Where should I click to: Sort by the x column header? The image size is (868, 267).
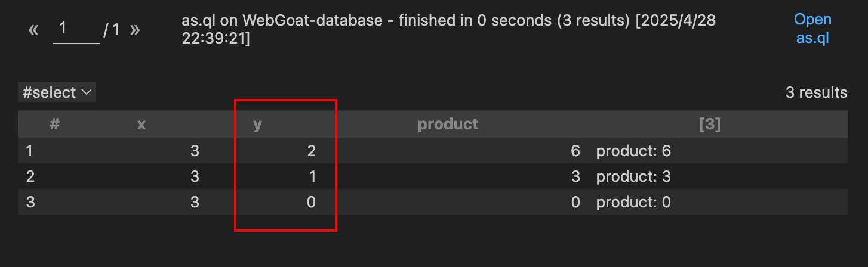[x=141, y=125]
